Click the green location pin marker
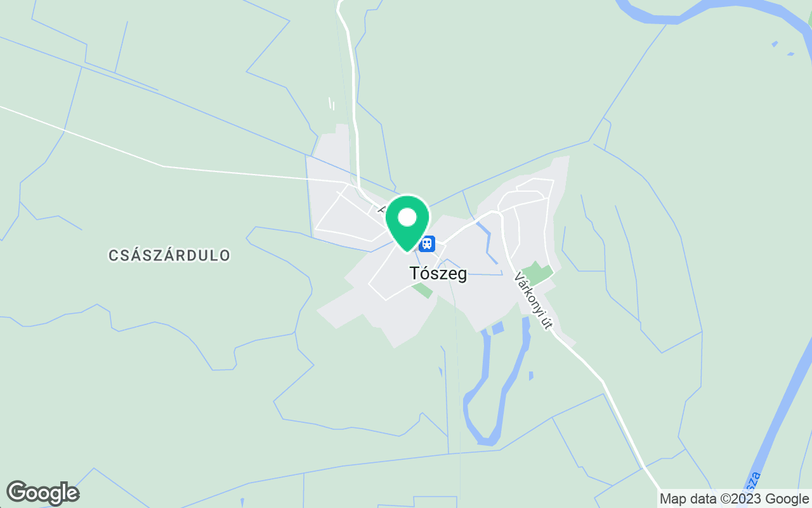Image resolution: width=812 pixels, height=508 pixels. click(x=407, y=224)
